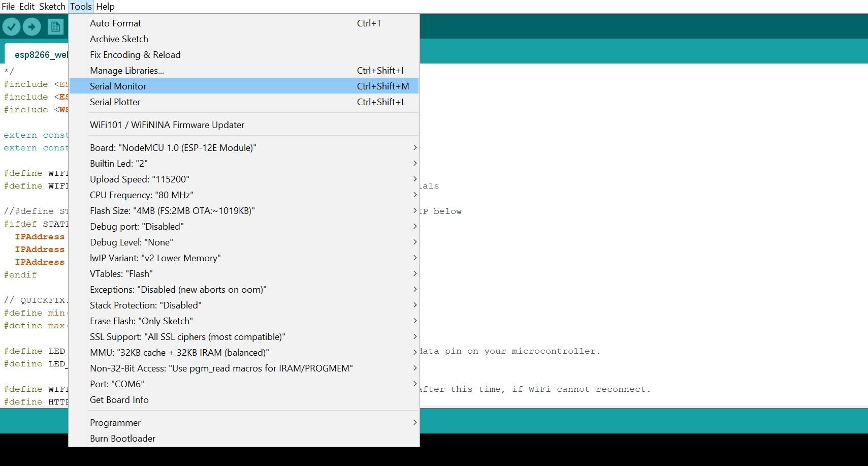Expand the lwIP Variant submenu
Screen dimensions: 868x466
[x=244, y=258]
